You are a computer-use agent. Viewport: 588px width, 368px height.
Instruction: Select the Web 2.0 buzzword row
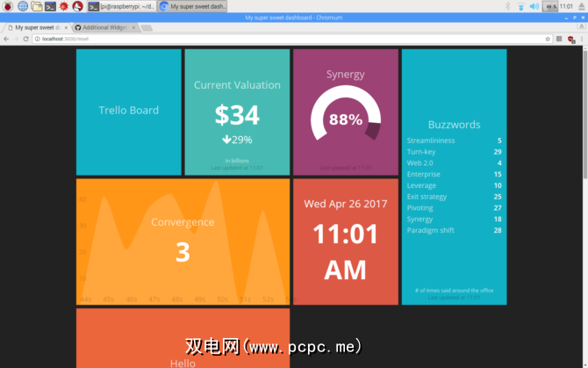click(454, 163)
